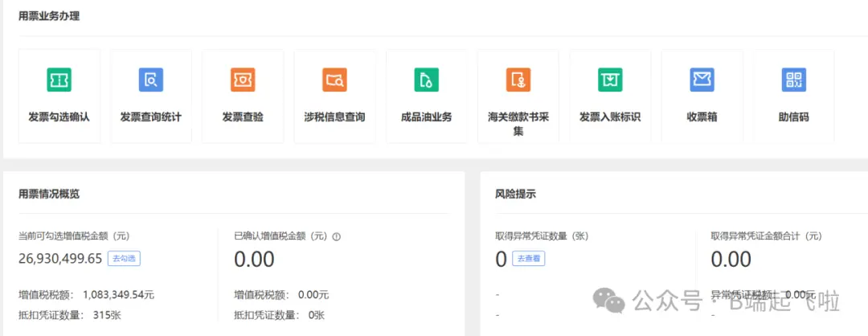868x336 pixels.
Task: Click the 发票入账标识 text label
Action: [x=610, y=117]
